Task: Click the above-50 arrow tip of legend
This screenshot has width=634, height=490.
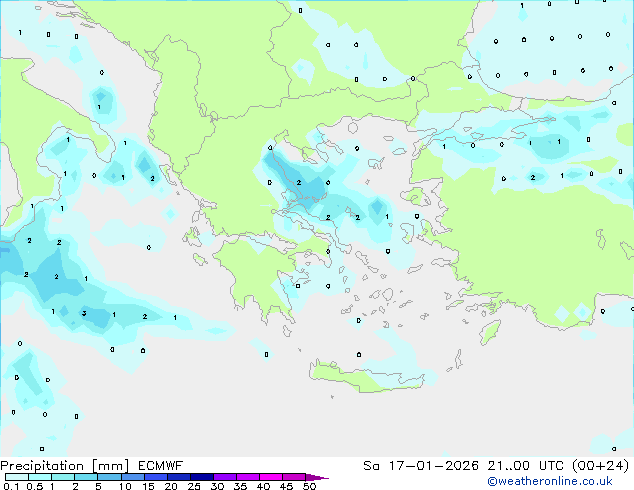Action: pos(317,477)
